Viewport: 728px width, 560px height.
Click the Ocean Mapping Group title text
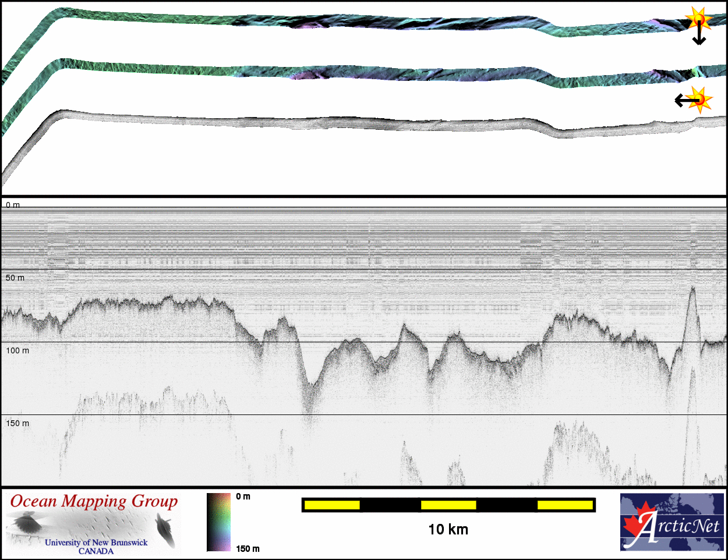pyautogui.click(x=94, y=502)
